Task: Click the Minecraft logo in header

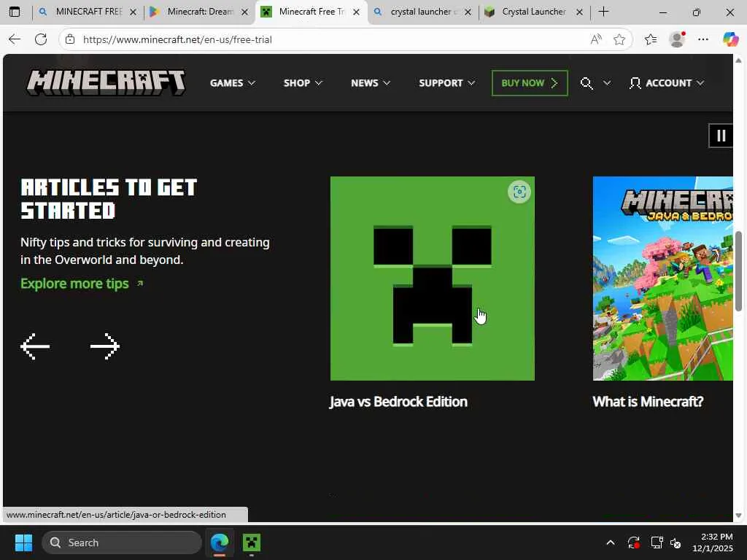Action: point(106,83)
